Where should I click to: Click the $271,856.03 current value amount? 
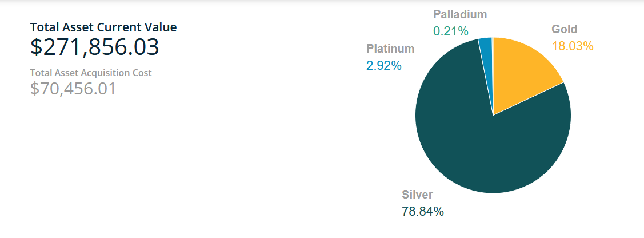click(x=94, y=47)
